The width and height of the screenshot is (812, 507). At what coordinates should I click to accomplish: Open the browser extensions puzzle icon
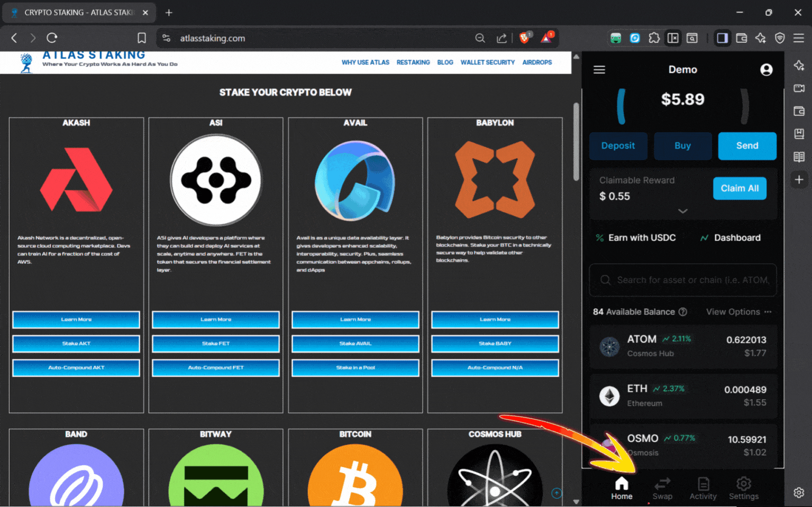point(654,38)
